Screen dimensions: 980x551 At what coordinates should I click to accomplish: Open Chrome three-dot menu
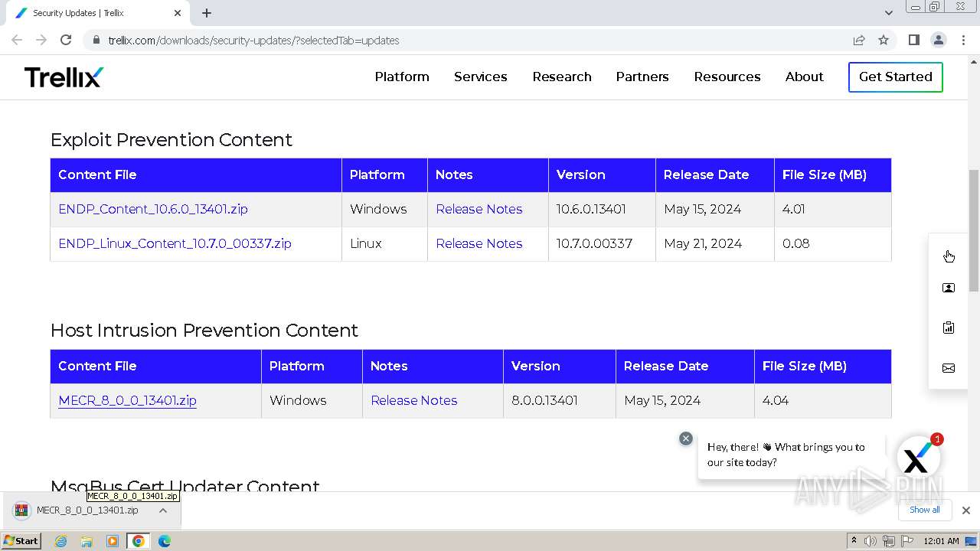tap(963, 40)
